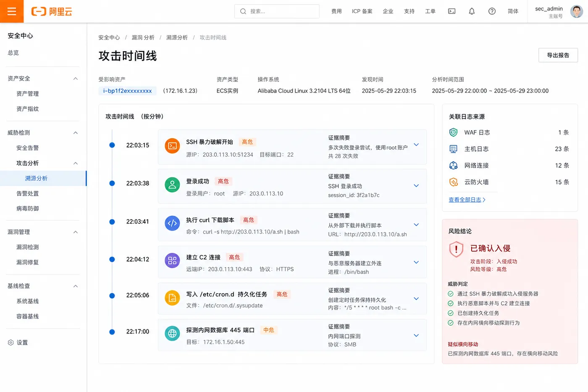The image size is (588, 392).
Task: Open 设置 in sidebar
Action: (22, 342)
